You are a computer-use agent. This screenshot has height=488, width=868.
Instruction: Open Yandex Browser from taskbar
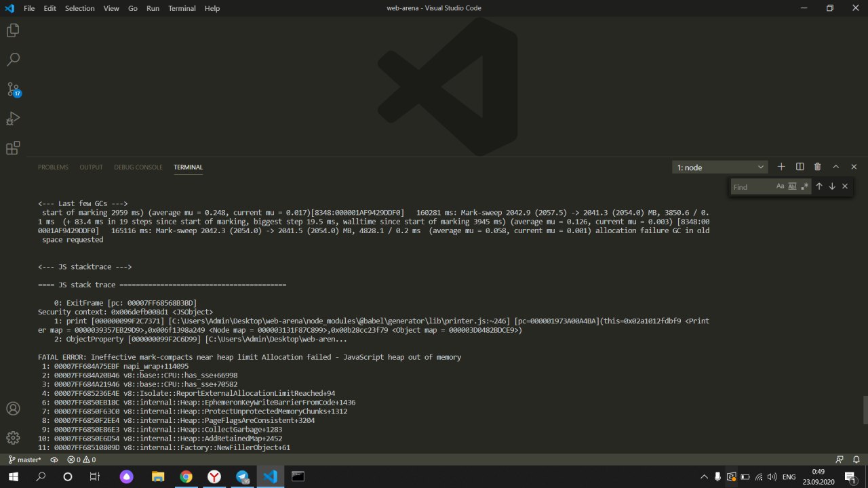coord(214,476)
